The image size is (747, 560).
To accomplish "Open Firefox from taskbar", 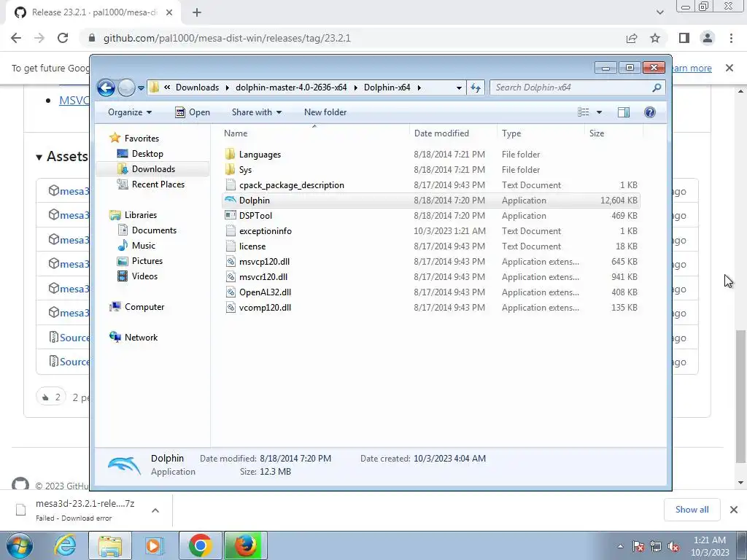I will 245,545.
